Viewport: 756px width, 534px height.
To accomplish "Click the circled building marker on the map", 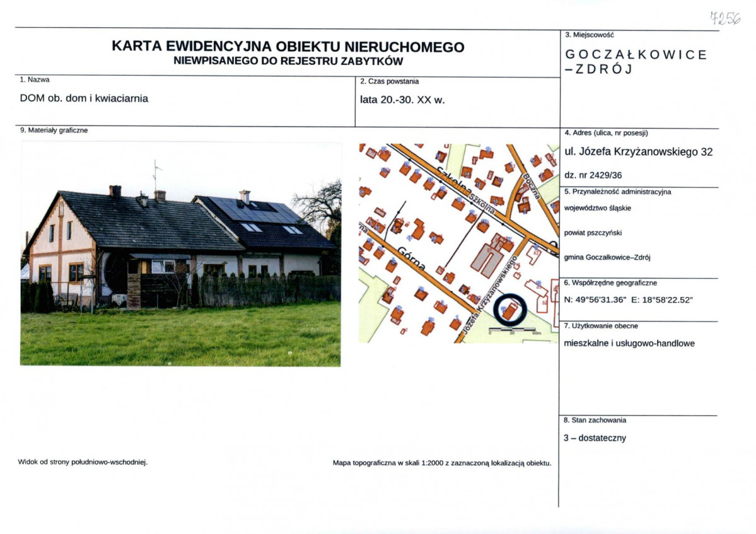I will coord(509,309).
